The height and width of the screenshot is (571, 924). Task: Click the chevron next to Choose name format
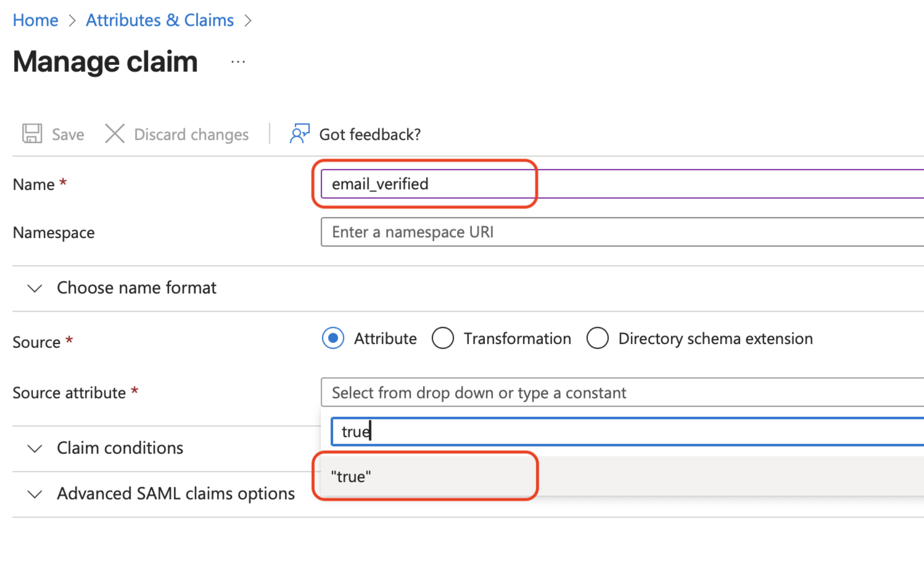pos(35,288)
